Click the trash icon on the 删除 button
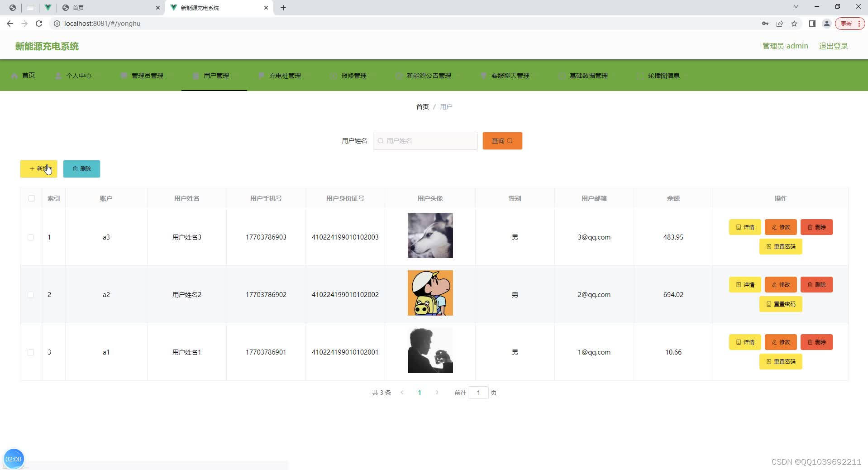 (75, 168)
